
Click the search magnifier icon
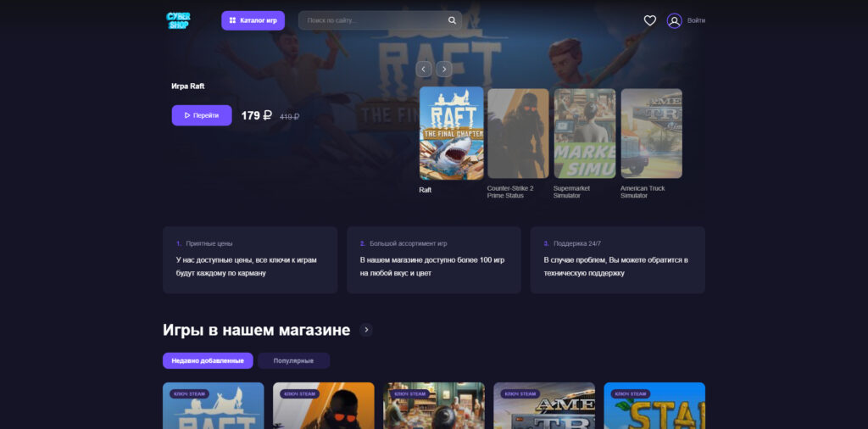point(453,20)
